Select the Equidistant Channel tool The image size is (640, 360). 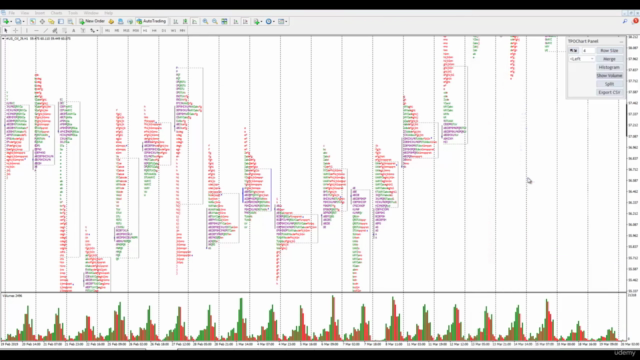55,31
